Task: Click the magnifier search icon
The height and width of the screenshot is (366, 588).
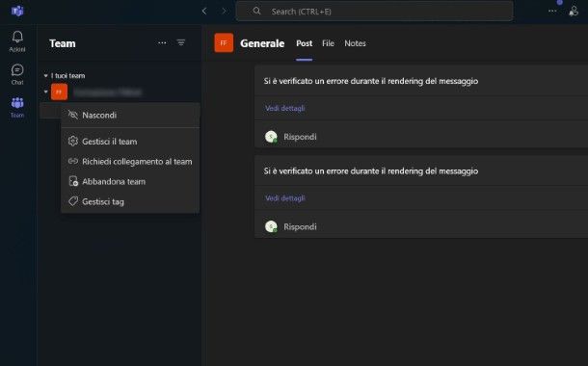Action: (x=256, y=11)
